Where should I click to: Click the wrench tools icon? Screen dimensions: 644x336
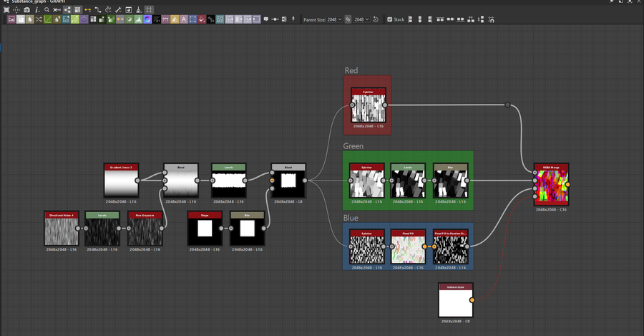(118, 10)
